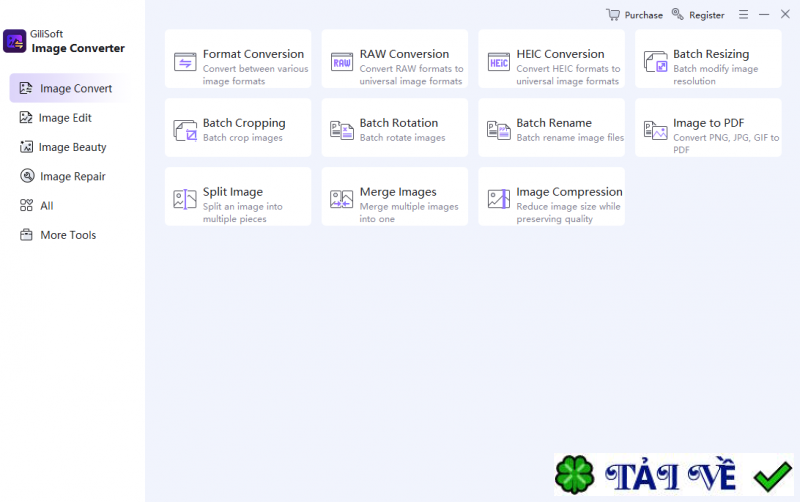The width and height of the screenshot is (800, 502).
Task: Open Batch Cropping title
Action: (x=244, y=123)
